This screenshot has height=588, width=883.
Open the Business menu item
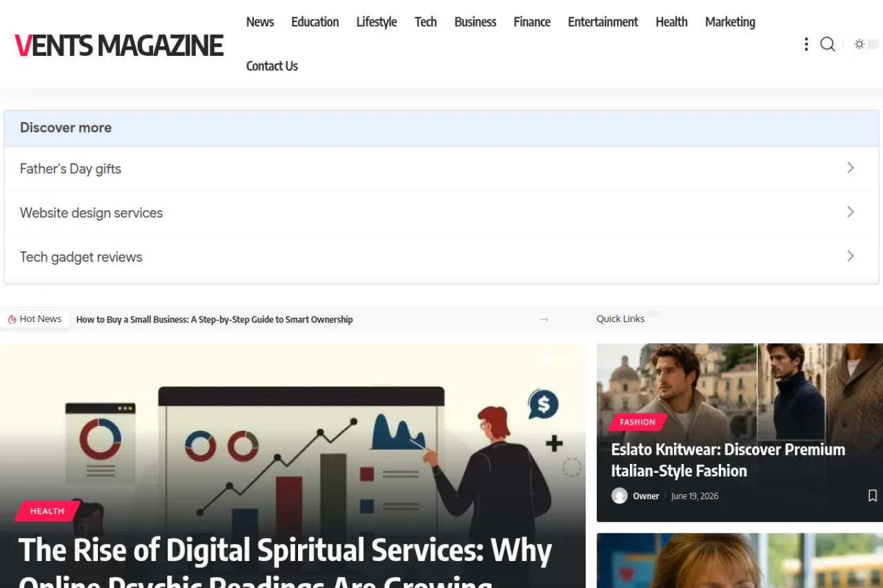(475, 22)
